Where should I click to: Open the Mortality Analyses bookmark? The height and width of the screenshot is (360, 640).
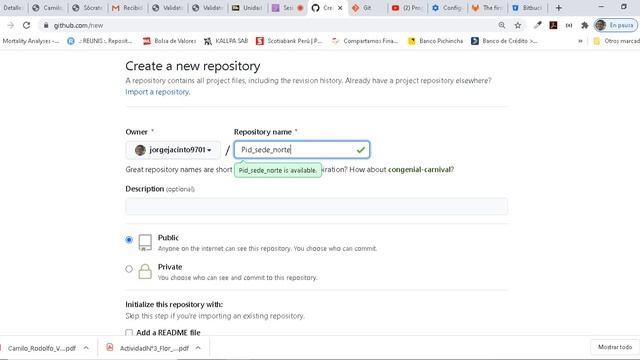(31, 41)
